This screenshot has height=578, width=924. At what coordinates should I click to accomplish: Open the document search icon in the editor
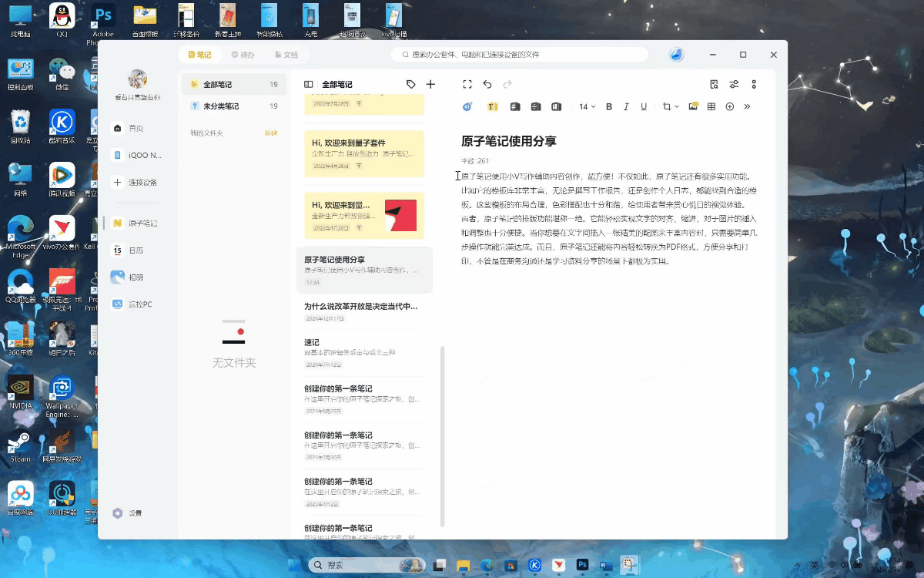tap(715, 84)
